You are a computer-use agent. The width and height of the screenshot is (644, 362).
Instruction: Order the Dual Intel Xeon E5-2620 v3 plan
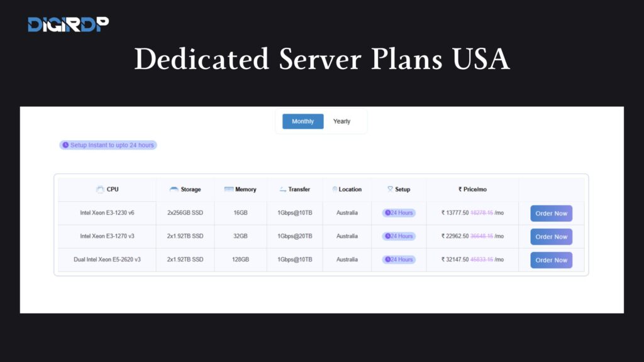[551, 260]
